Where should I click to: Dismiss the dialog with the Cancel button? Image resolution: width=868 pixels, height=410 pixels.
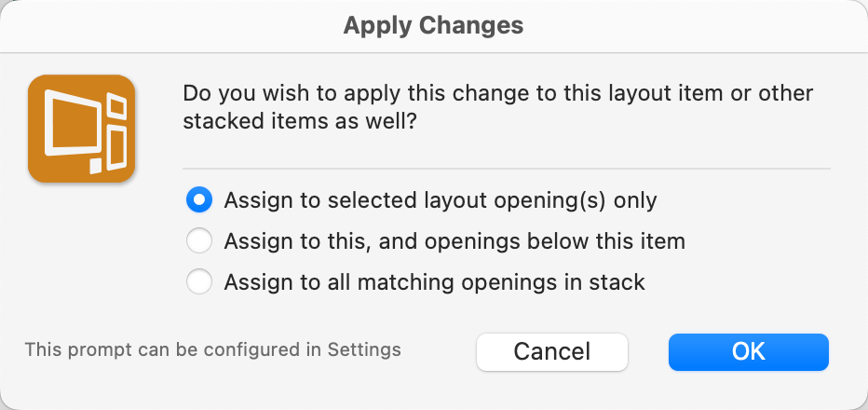[x=552, y=351]
